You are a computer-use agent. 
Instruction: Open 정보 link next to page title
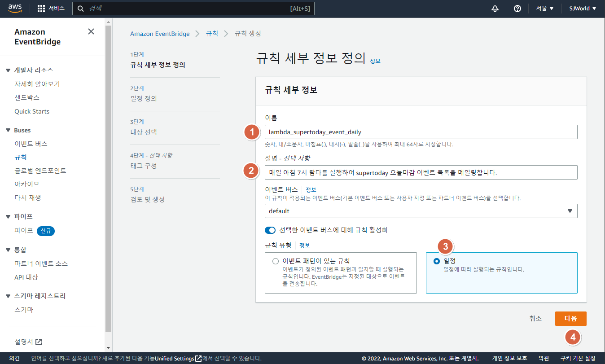click(x=375, y=61)
